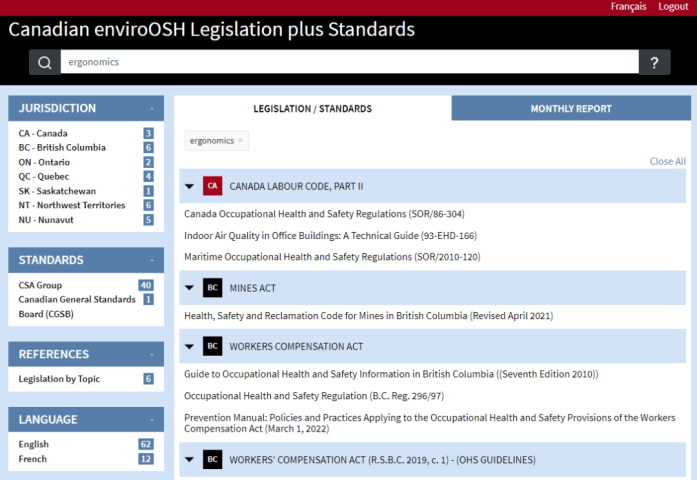Collapse the Canada Labour Code section
This screenshot has height=480, width=697.
[189, 186]
